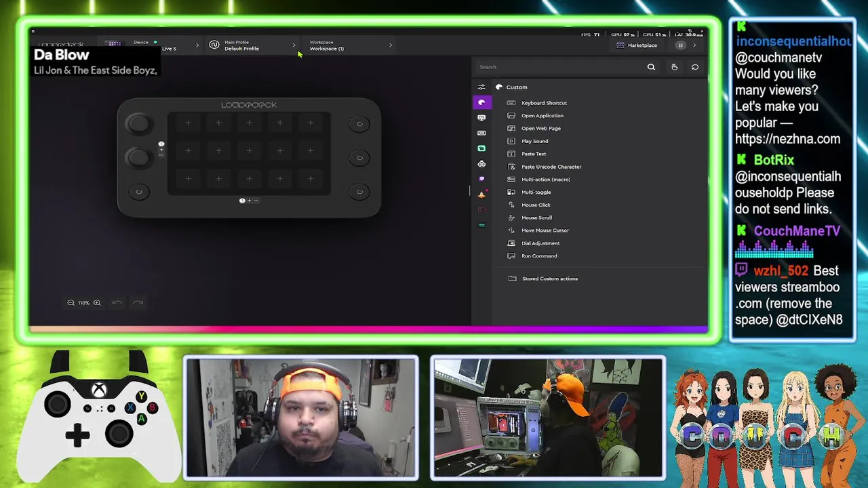Add a new dial page with plus
This screenshot has width=868, height=488.
pyautogui.click(x=161, y=150)
